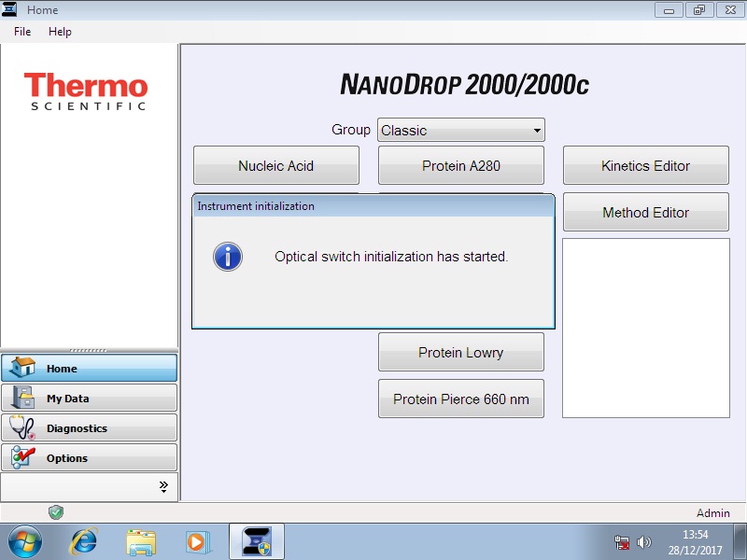Click the green shield status icon
The image size is (747, 560).
[56, 512]
